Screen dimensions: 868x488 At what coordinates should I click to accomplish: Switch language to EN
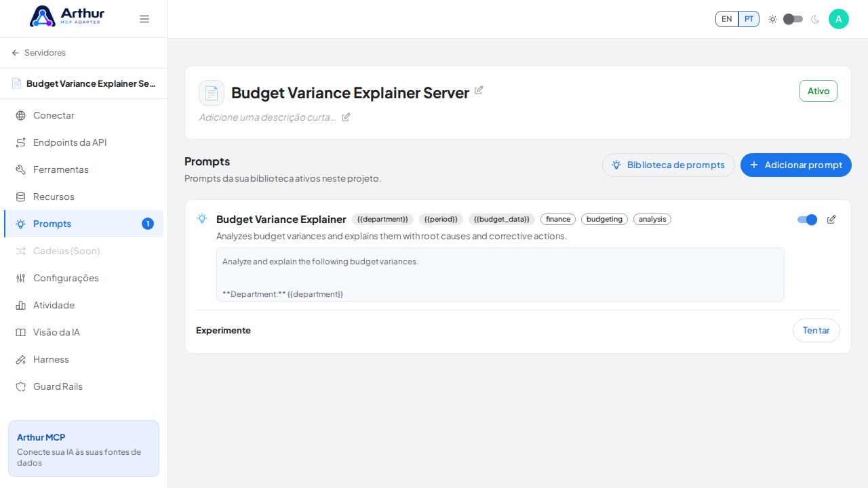(x=727, y=19)
